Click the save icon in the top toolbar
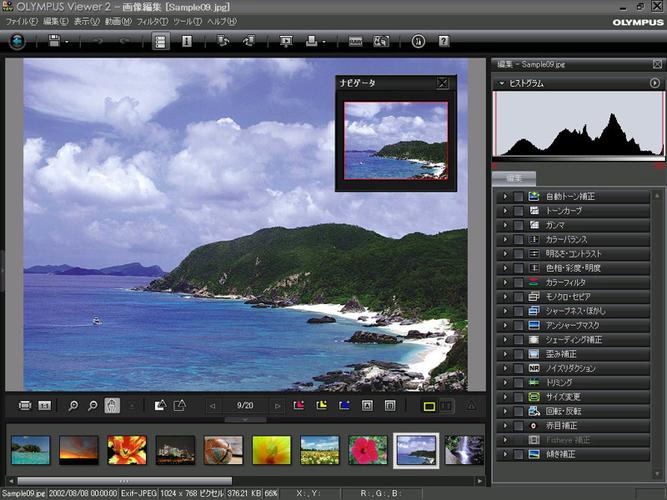The image size is (667, 500). 54,41
